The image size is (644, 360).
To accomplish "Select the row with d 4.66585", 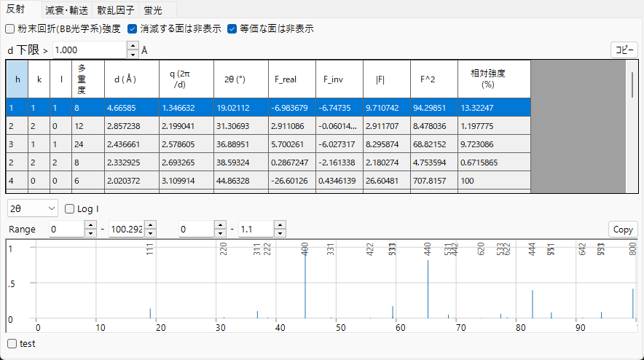I will (268, 108).
